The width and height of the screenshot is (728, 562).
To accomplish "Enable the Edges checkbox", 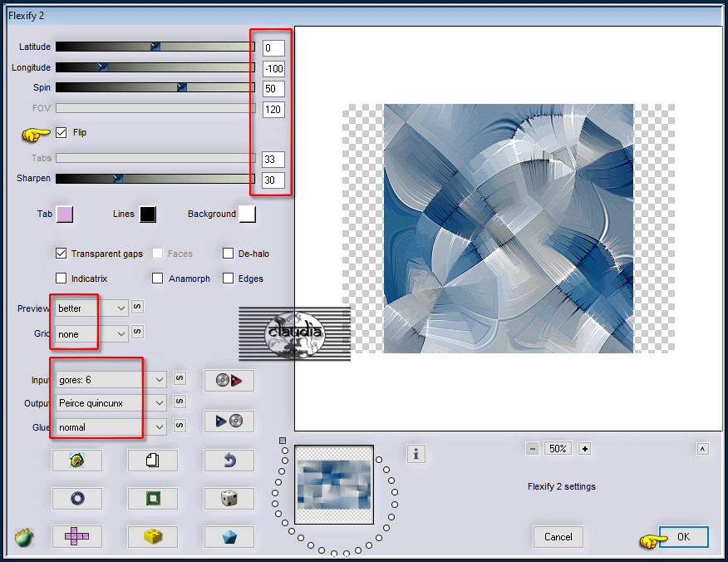I will pyautogui.click(x=228, y=279).
